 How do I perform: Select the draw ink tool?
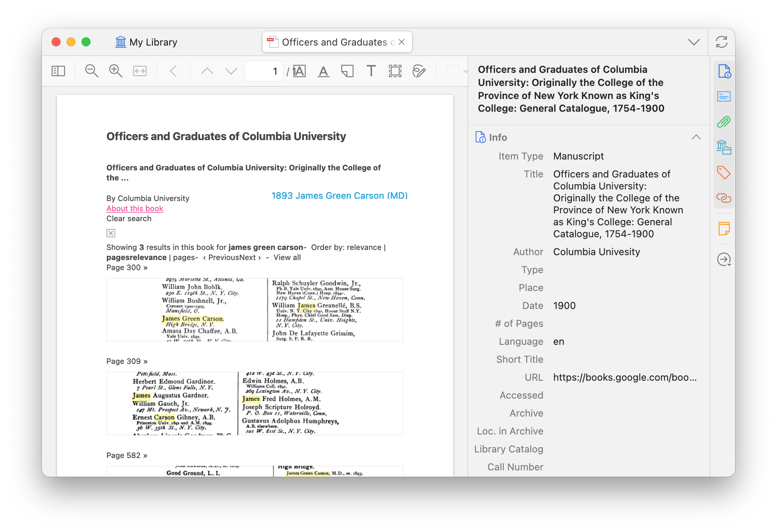coord(419,71)
